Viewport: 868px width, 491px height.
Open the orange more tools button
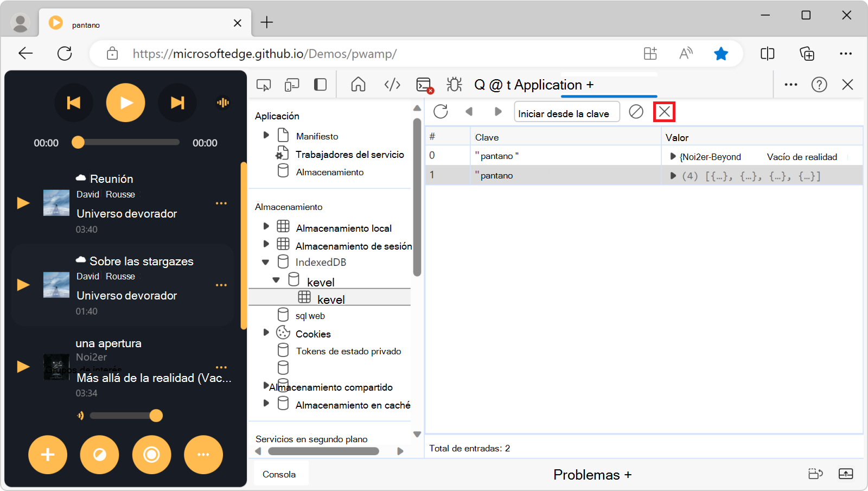(203, 455)
